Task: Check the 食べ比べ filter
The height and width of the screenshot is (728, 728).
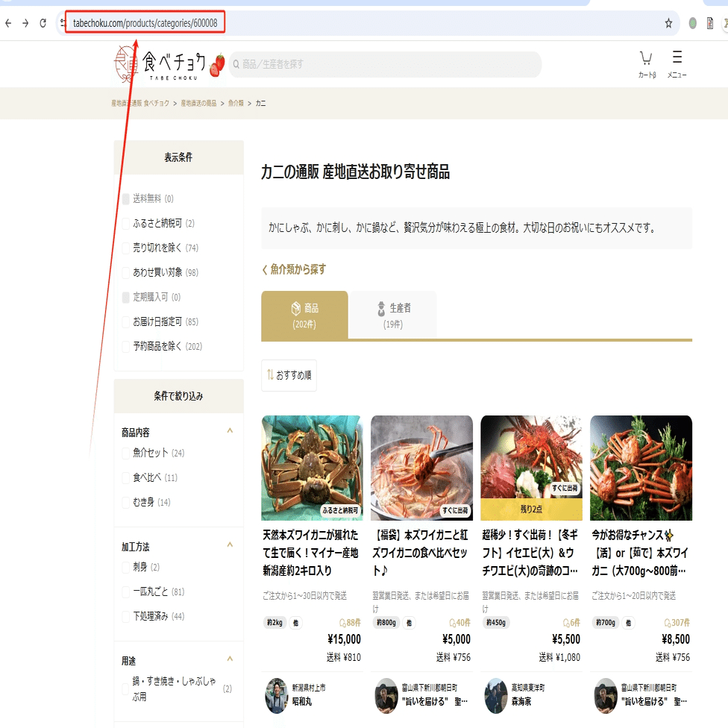Action: click(126, 477)
